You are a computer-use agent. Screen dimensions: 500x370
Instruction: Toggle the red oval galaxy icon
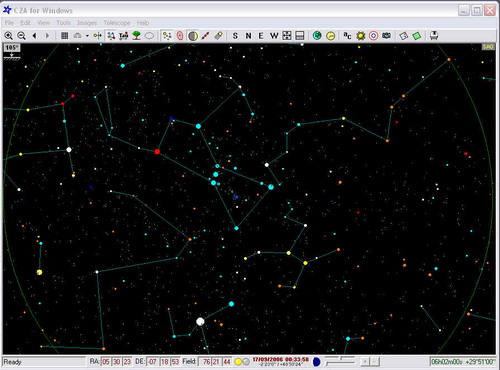click(180, 36)
